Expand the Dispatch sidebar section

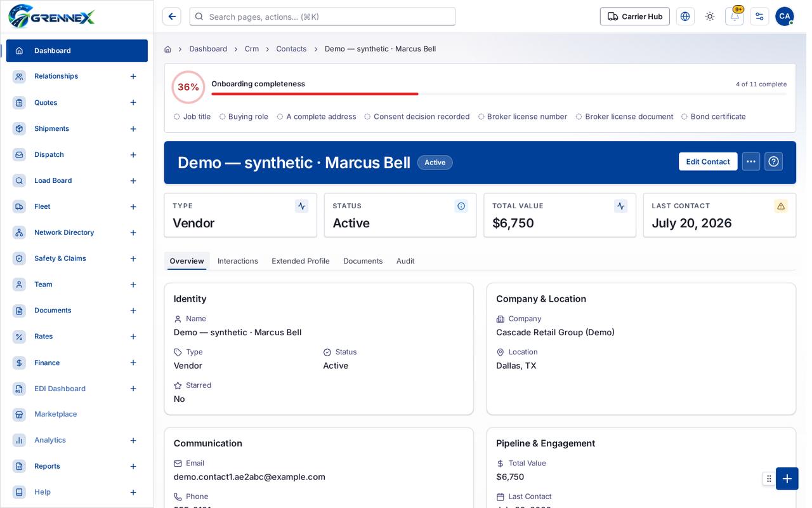point(133,155)
